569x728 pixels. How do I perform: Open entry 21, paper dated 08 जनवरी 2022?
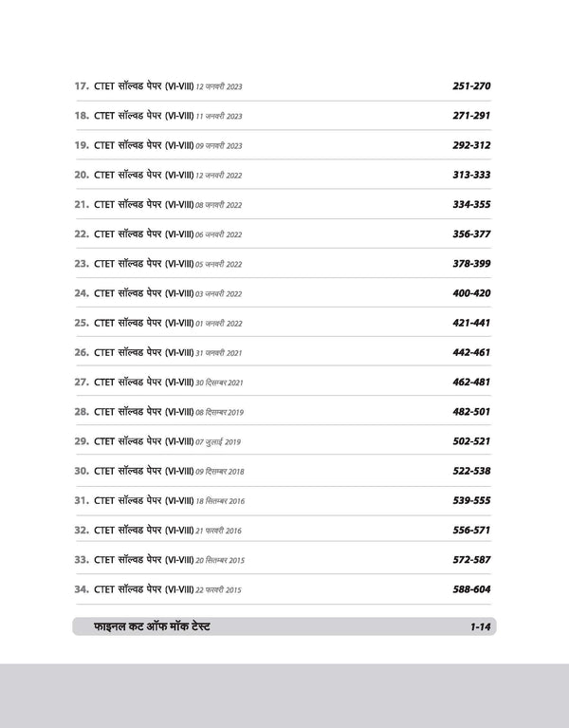coord(157,204)
